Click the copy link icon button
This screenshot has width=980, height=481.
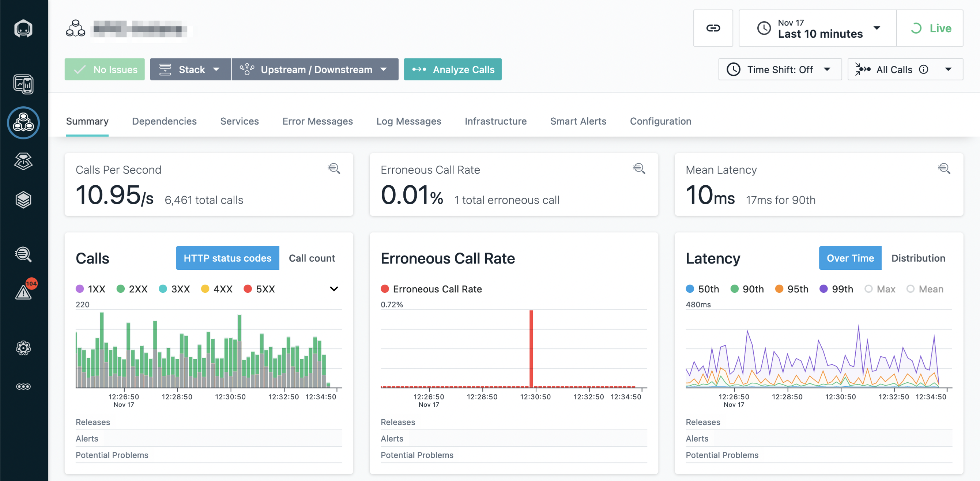tap(713, 28)
